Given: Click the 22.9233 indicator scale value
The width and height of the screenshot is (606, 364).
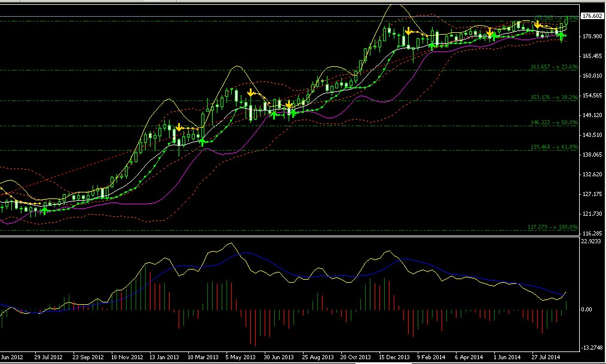Looking at the screenshot, I should [x=591, y=241].
